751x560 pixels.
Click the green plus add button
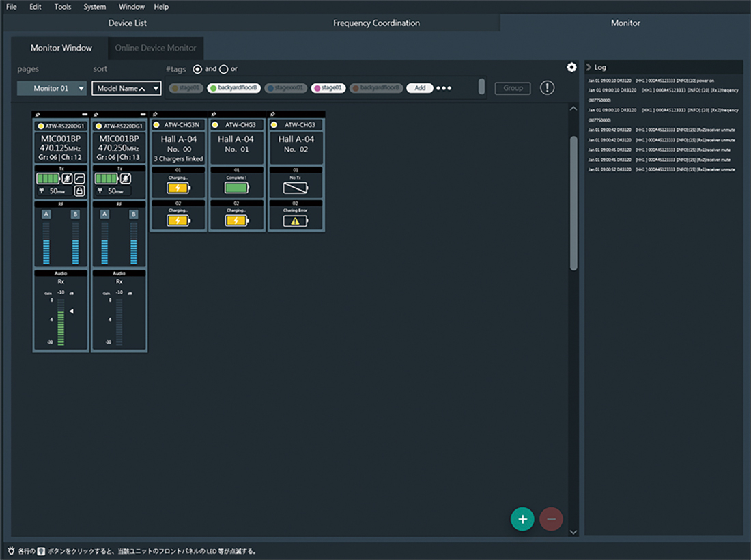tap(522, 519)
